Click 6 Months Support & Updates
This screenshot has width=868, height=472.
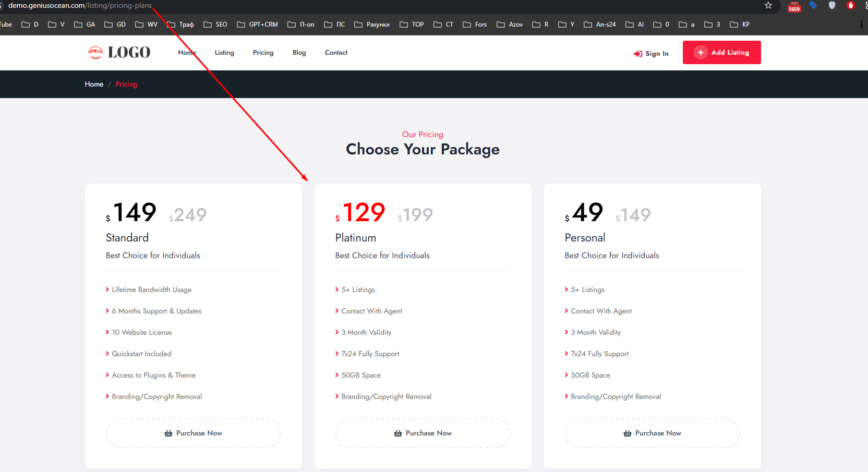156,311
